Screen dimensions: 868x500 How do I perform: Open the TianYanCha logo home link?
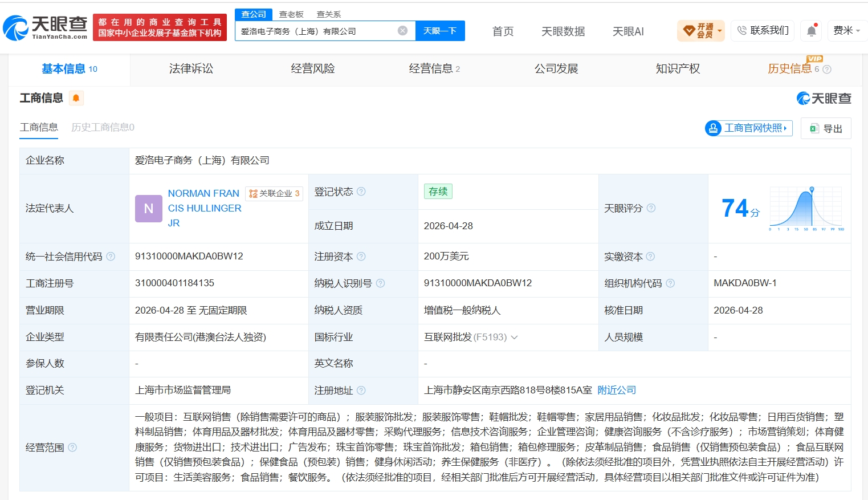(45, 27)
